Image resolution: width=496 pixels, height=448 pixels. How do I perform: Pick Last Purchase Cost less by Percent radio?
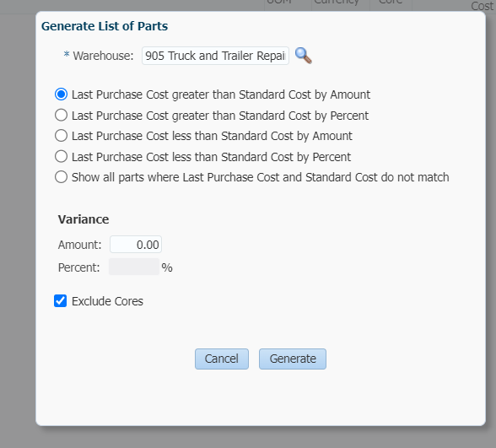(x=61, y=157)
